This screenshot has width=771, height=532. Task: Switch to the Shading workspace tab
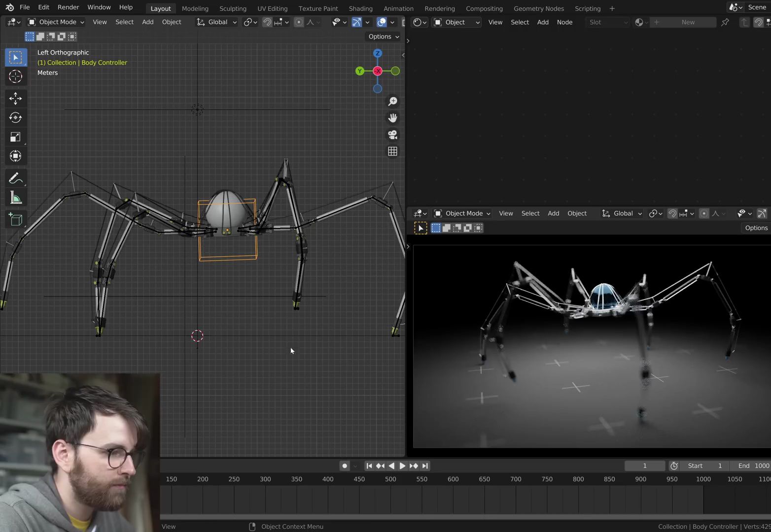pyautogui.click(x=360, y=8)
